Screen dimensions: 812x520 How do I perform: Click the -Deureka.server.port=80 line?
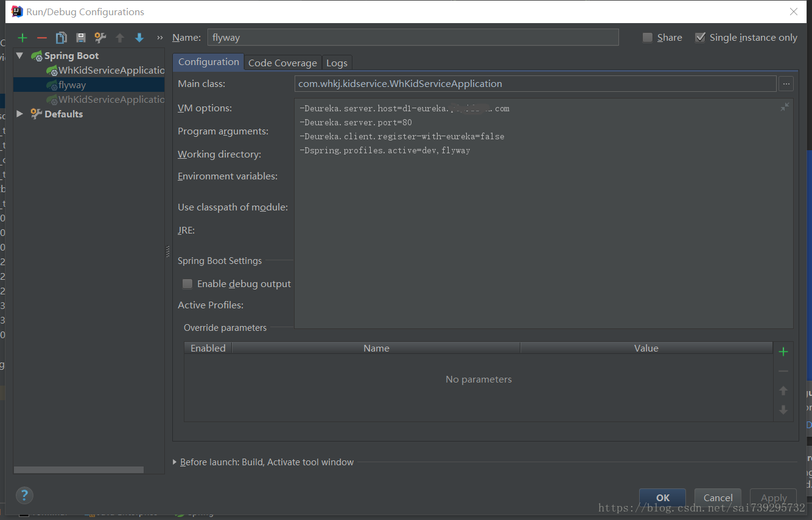pyautogui.click(x=356, y=122)
